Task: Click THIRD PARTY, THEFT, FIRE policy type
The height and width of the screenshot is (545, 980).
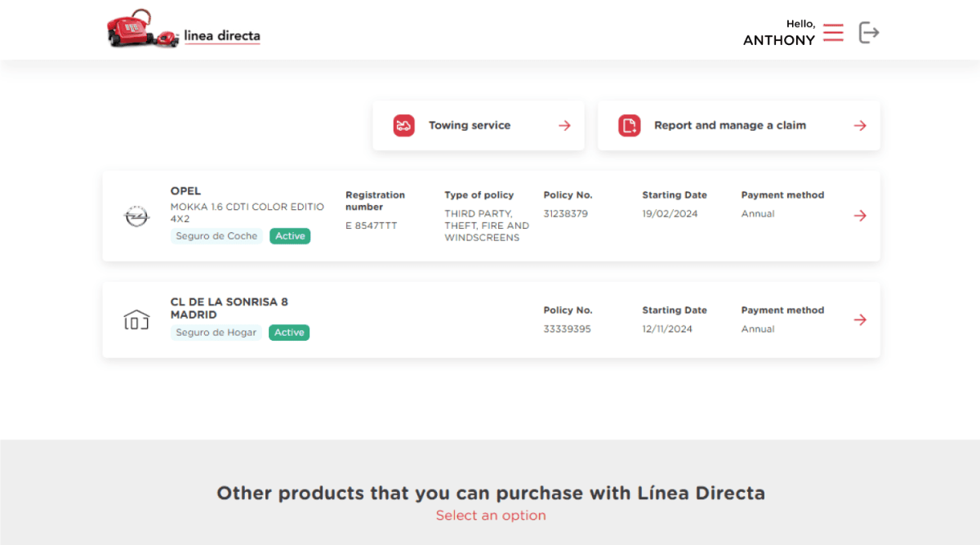Action: (x=487, y=226)
